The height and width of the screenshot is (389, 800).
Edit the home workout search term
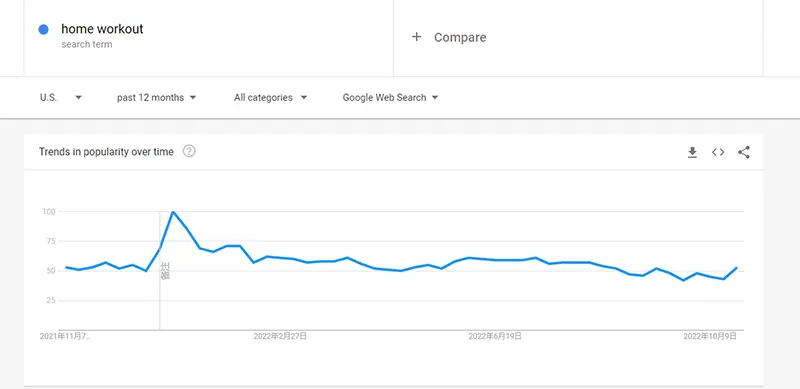(102, 29)
